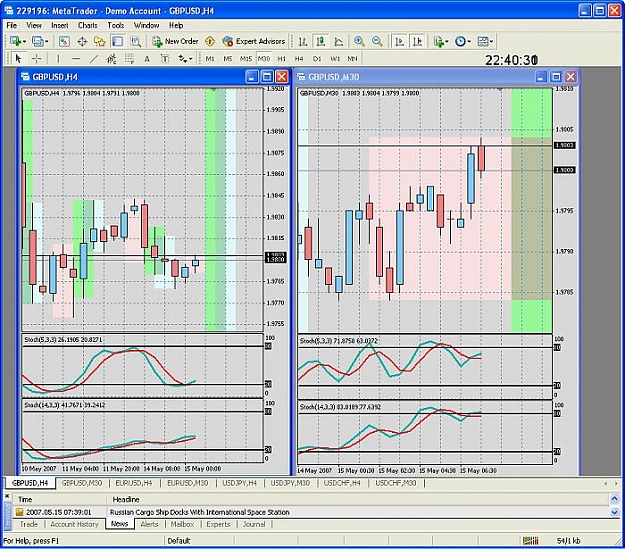Image resolution: width=625 pixels, height=549 pixels.
Task: Set timeframe to M30
Action: 263,59
